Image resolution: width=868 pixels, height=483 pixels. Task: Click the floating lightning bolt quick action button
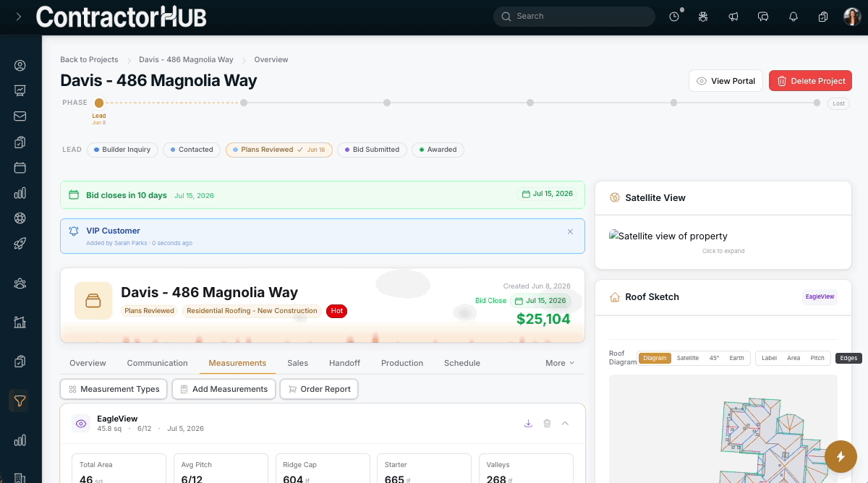click(841, 456)
